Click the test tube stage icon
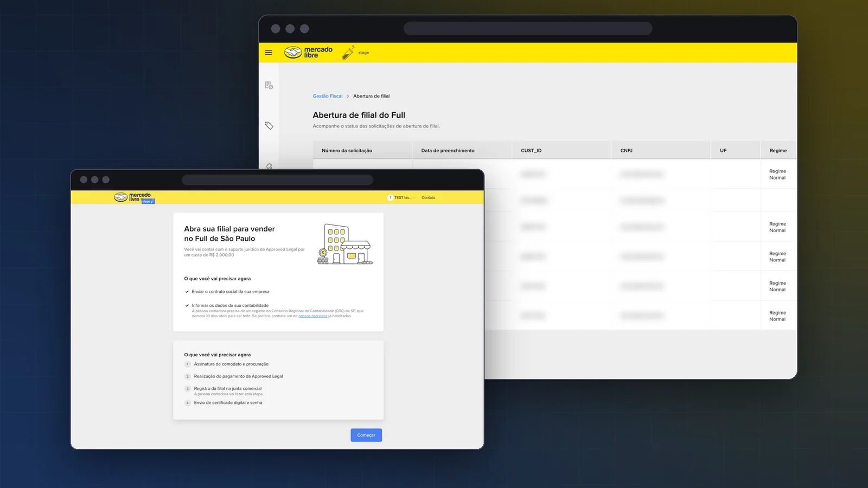The height and width of the screenshot is (488, 868). [348, 53]
